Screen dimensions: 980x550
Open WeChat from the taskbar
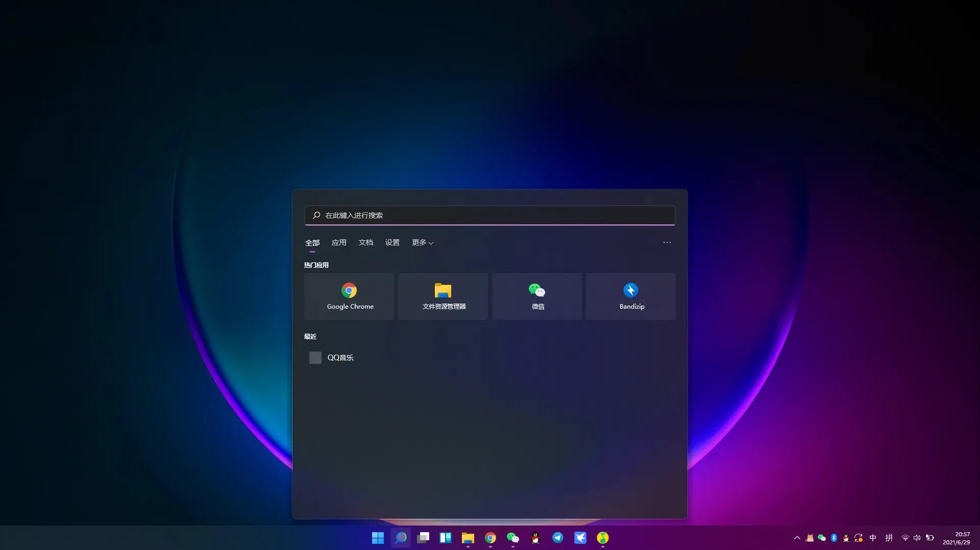click(513, 538)
